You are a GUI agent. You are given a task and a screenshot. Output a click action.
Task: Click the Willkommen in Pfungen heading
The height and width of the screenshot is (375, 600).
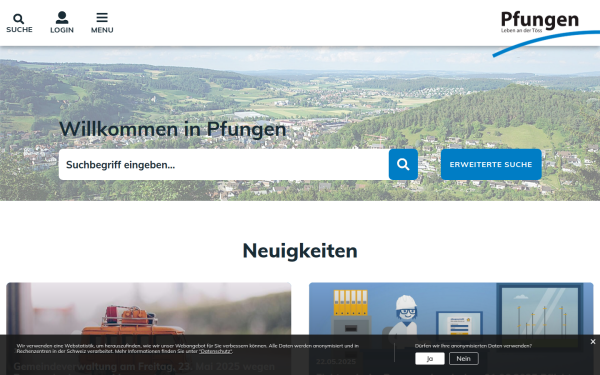pyautogui.click(x=173, y=129)
